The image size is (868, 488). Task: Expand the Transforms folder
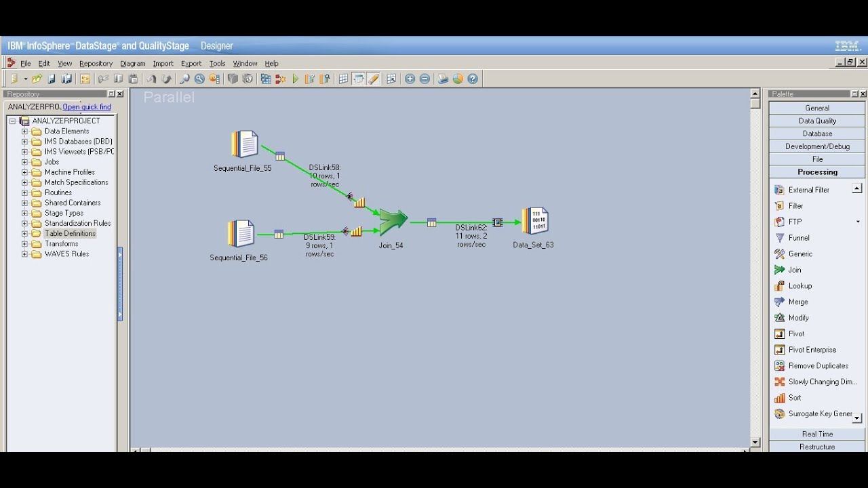[24, 244]
